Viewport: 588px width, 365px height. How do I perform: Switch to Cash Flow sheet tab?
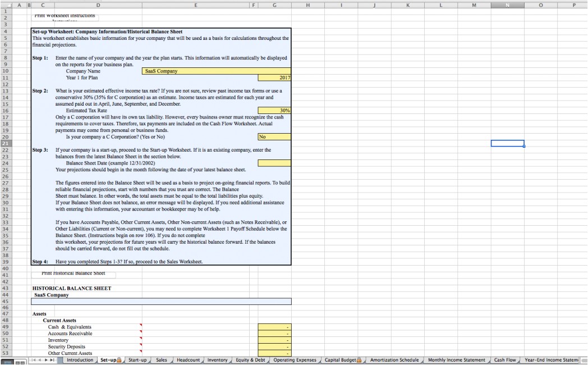[x=504, y=360]
